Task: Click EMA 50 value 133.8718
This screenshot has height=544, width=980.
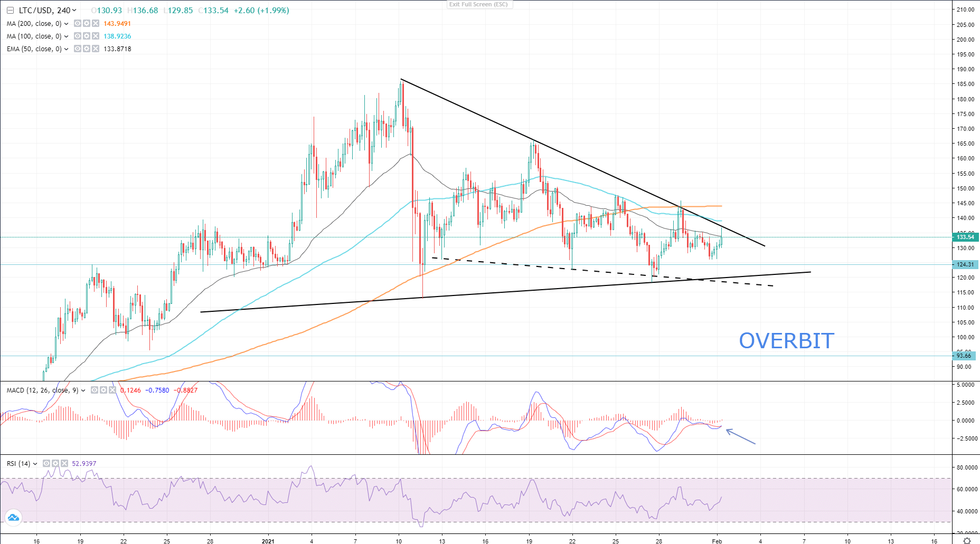Action: (117, 49)
